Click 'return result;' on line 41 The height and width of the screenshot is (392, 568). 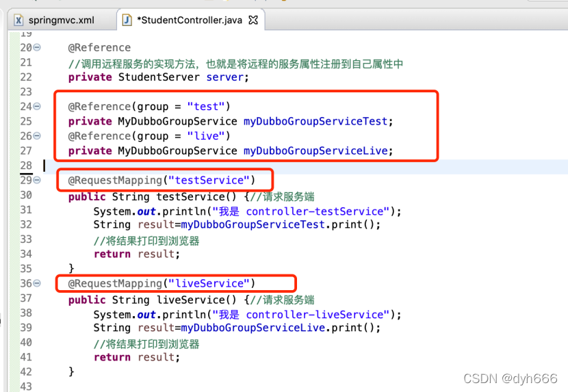coord(137,357)
